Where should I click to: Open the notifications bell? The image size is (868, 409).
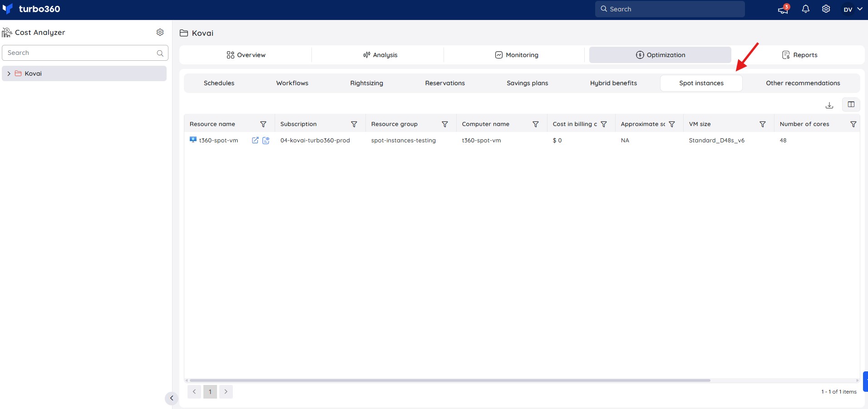pos(806,9)
